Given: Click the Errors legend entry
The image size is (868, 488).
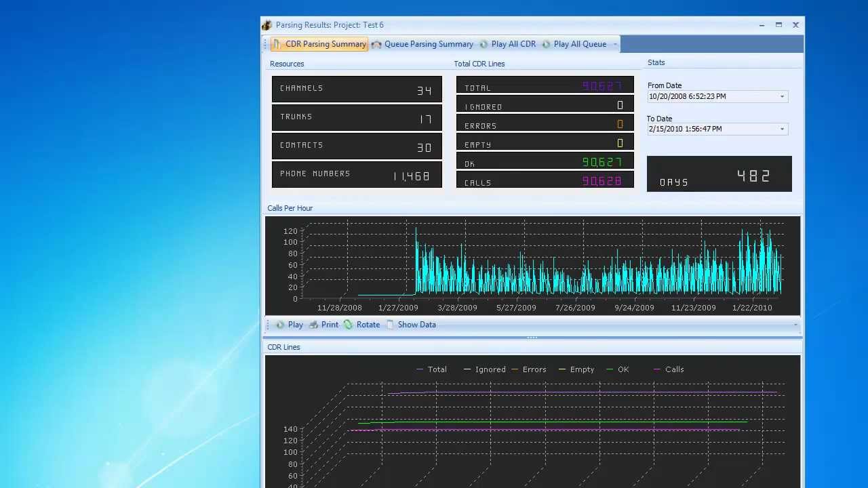Looking at the screenshot, I should pos(528,369).
